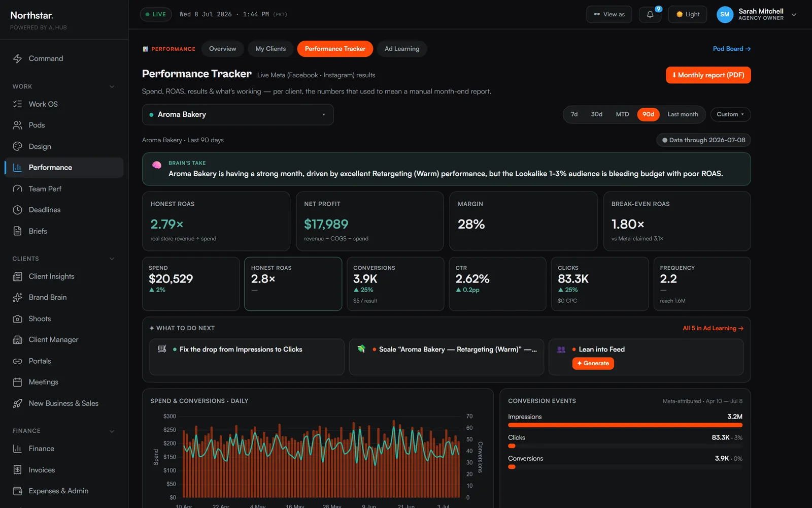This screenshot has height=508, width=812.
Task: Click the Spend $20,529 metric card
Action: (191, 284)
